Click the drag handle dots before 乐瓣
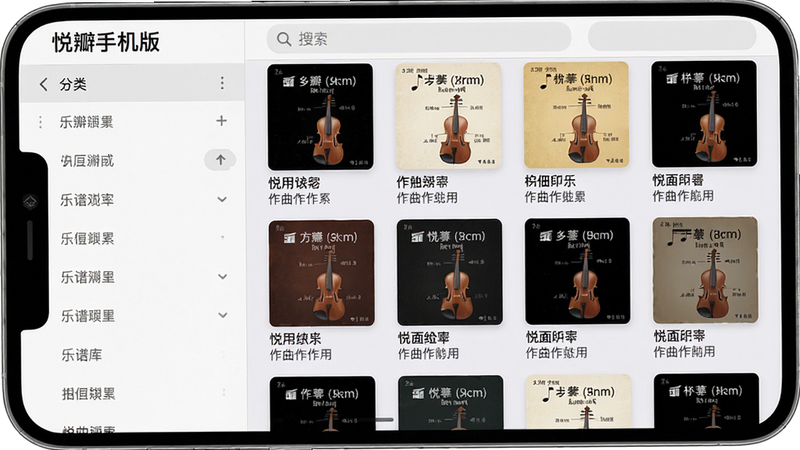 point(40,122)
